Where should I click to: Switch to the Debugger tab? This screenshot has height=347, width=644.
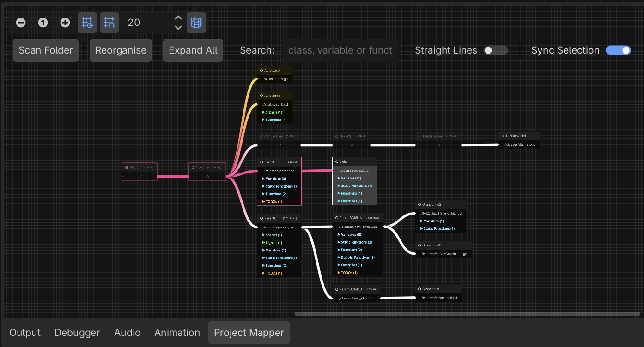pos(77,333)
